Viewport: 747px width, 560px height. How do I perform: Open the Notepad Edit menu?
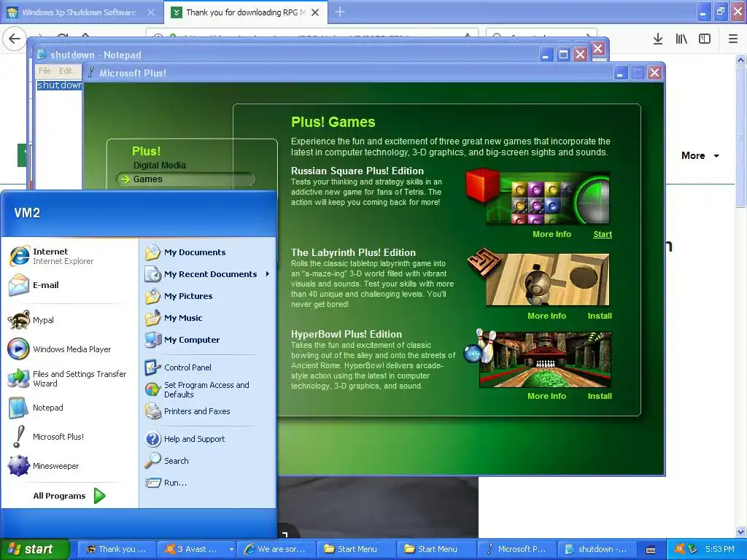point(65,71)
